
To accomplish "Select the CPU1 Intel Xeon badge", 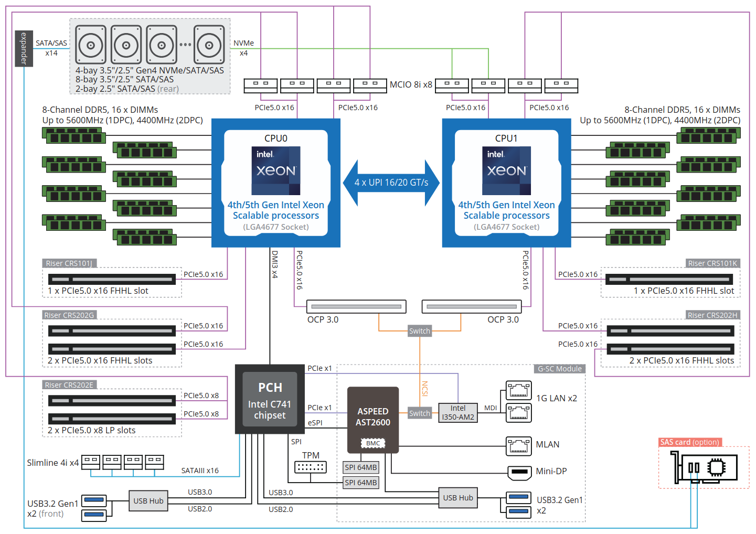I will click(506, 170).
